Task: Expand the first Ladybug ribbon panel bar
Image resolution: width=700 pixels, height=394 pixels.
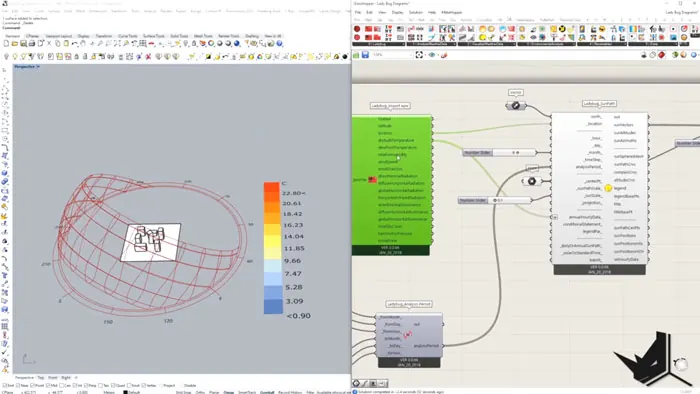Action: (379, 44)
